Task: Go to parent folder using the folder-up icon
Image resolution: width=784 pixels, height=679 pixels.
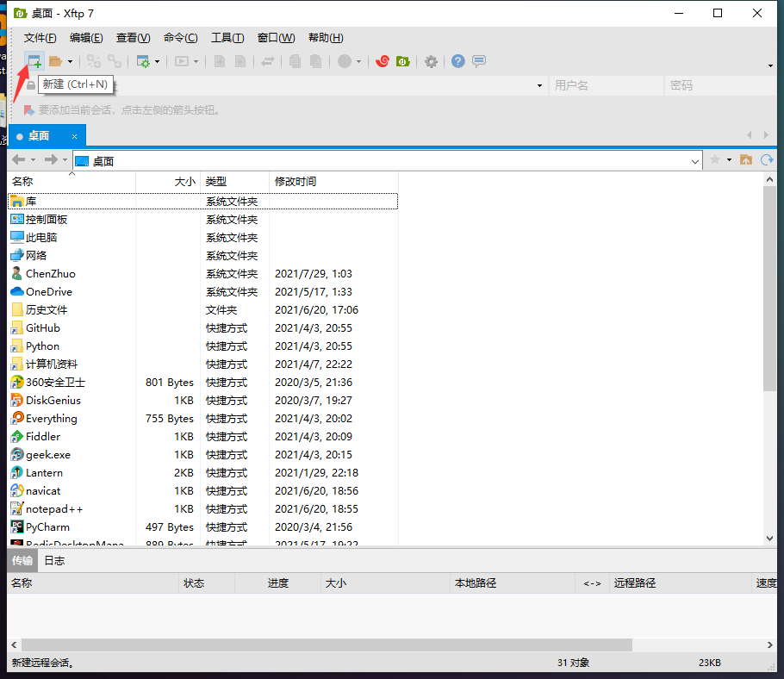Action: [x=746, y=160]
